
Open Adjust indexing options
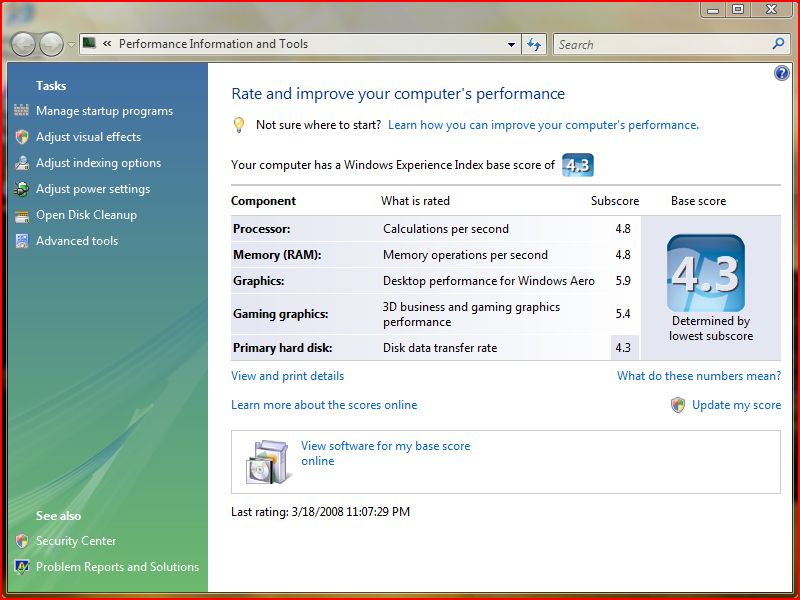[98, 163]
